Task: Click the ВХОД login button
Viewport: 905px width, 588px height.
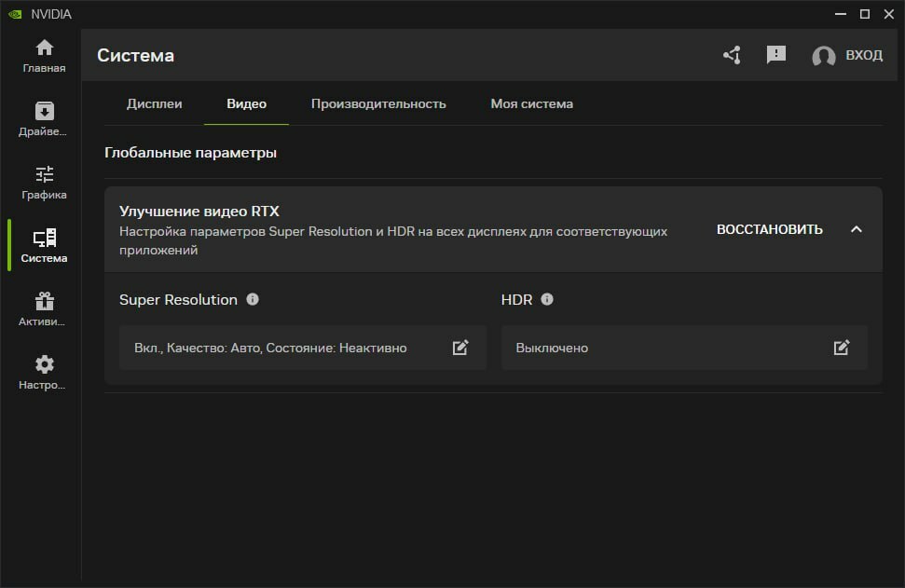Action: pos(863,56)
